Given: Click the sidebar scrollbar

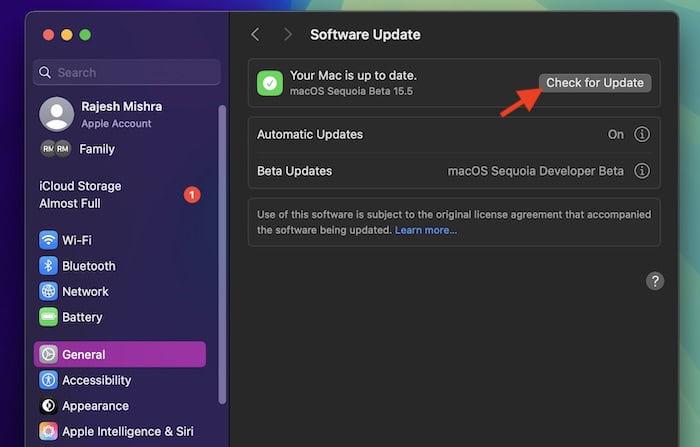Looking at the screenshot, I should 222,250.
